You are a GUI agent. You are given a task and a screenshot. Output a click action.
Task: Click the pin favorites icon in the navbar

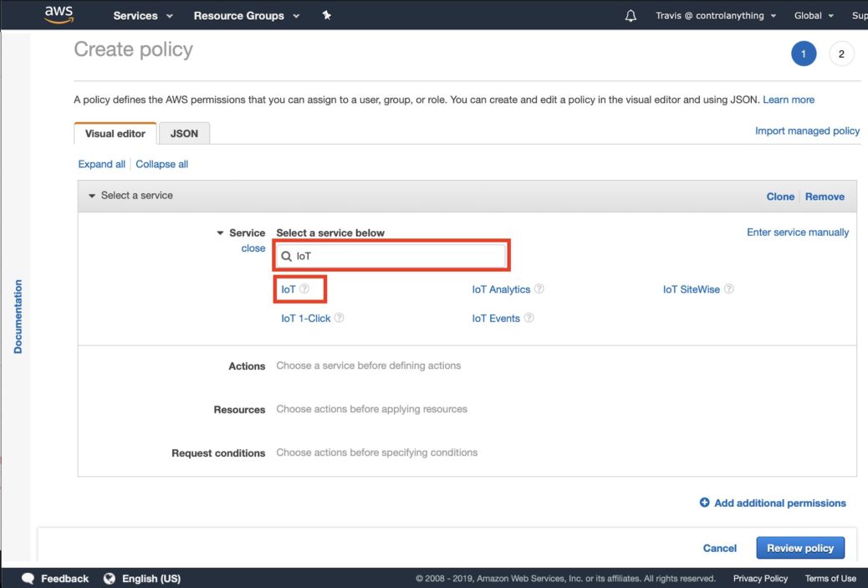tap(327, 14)
